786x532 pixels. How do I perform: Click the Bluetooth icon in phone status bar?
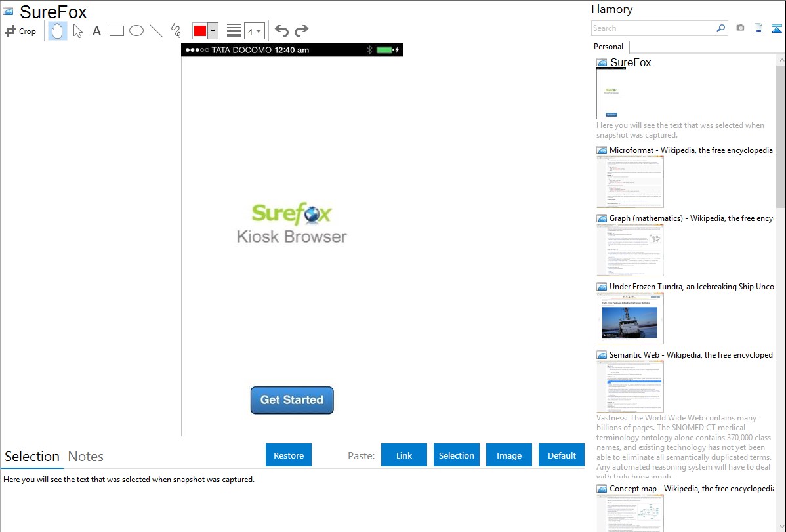click(370, 50)
